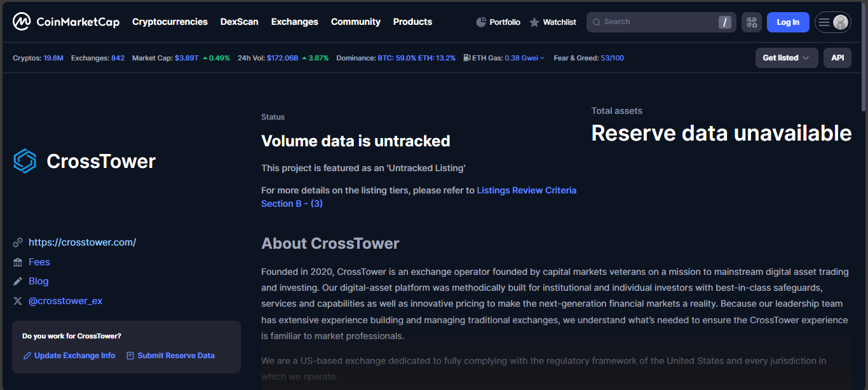Image resolution: width=868 pixels, height=390 pixels.
Task: Click into the Search input field
Action: (654, 22)
